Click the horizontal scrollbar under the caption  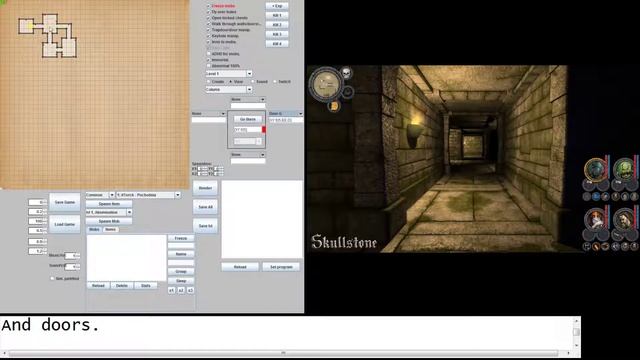[283, 353]
